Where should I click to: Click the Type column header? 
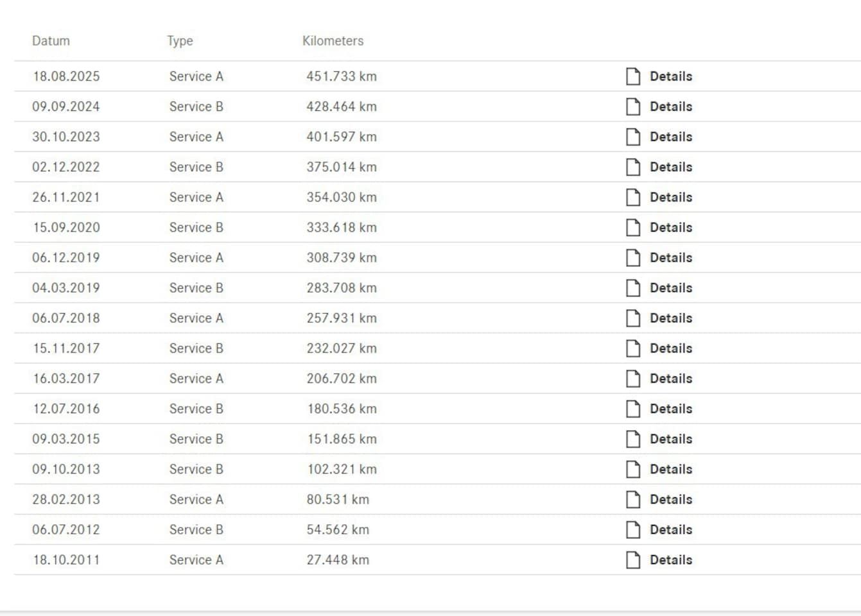coord(180,41)
